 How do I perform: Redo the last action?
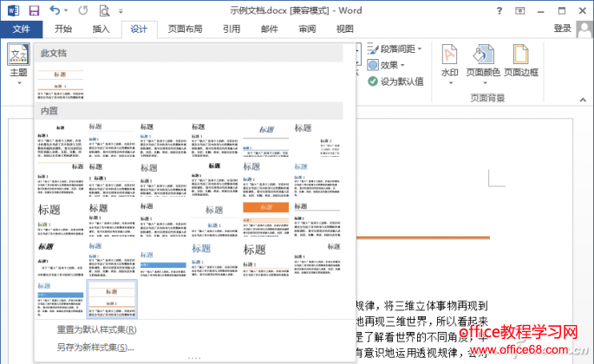click(83, 10)
